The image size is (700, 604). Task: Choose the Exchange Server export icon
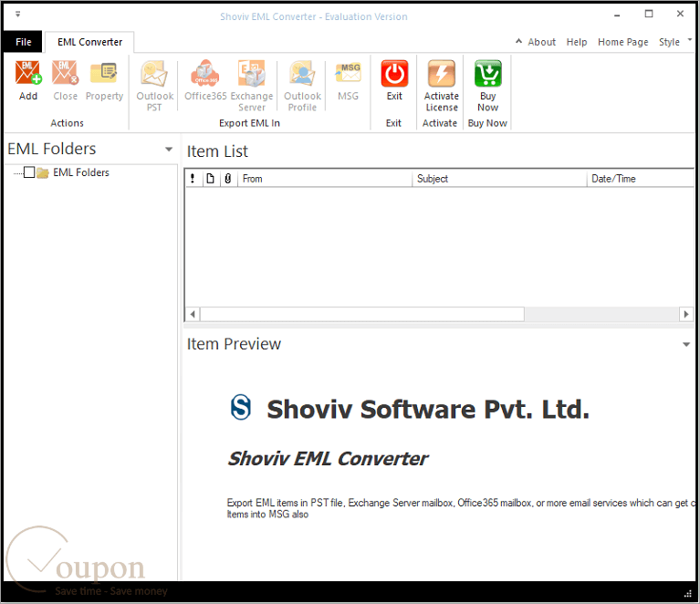(252, 73)
